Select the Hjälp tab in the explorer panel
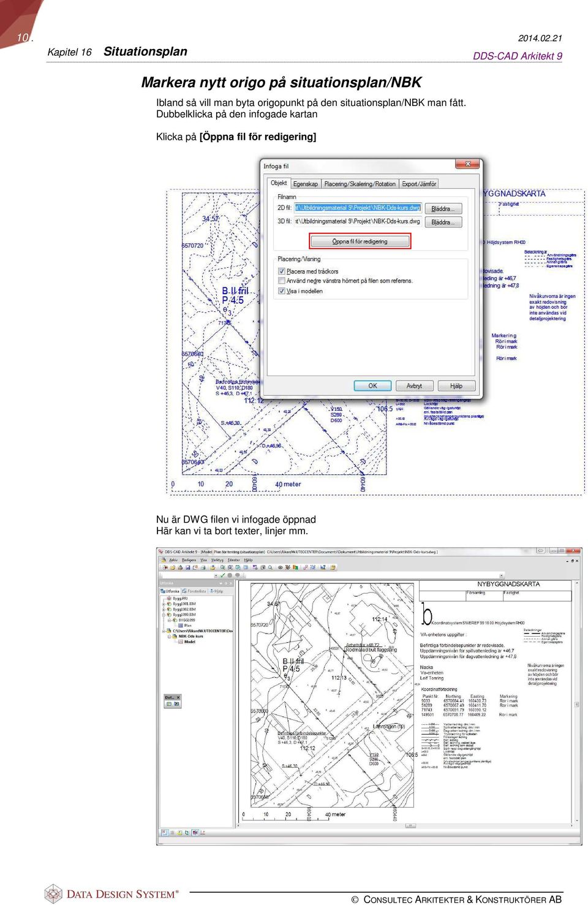 tap(217, 591)
